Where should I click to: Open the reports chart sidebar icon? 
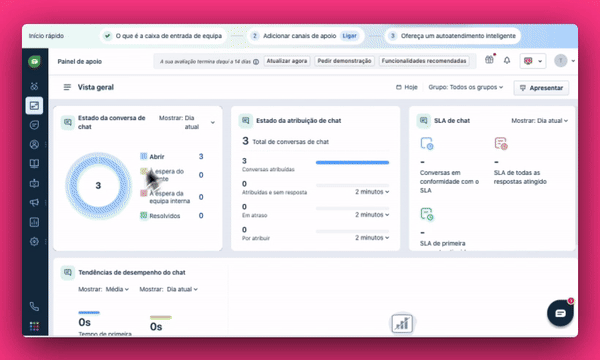click(x=34, y=222)
